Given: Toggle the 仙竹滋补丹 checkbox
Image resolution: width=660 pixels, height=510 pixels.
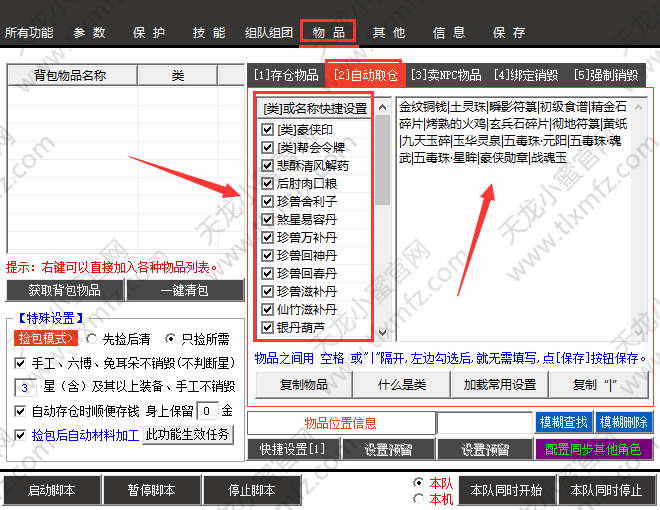Looking at the screenshot, I should (267, 310).
